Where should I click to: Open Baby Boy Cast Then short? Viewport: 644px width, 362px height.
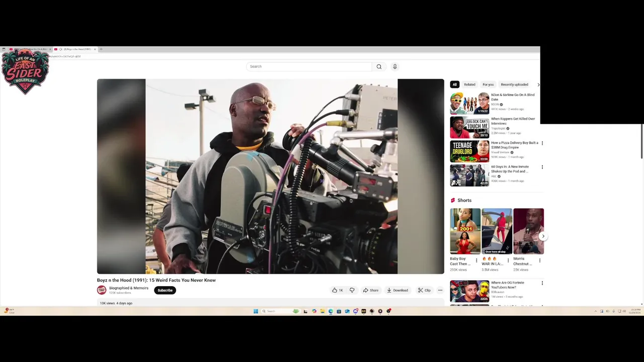coord(465,231)
